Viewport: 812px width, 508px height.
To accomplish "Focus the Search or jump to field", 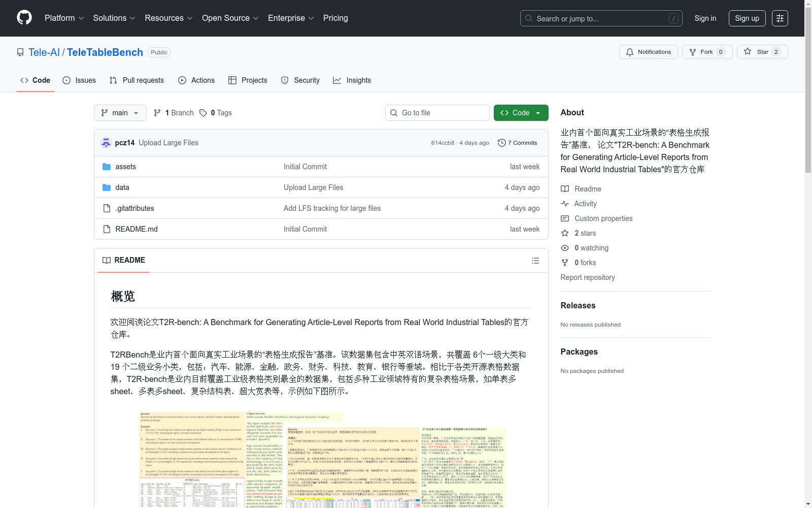I will tap(601, 18).
